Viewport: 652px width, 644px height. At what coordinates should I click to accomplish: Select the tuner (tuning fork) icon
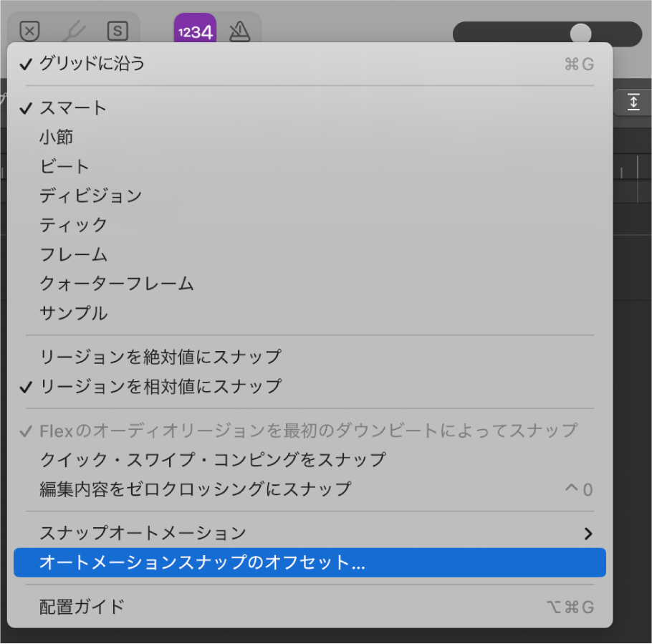point(74,32)
